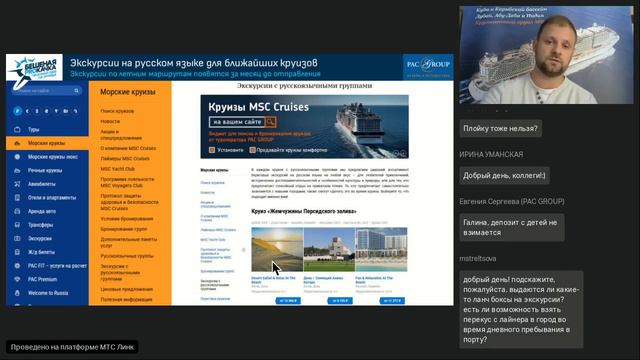Open Программа лояльности MSC Voyagers Club

pyautogui.click(x=127, y=182)
